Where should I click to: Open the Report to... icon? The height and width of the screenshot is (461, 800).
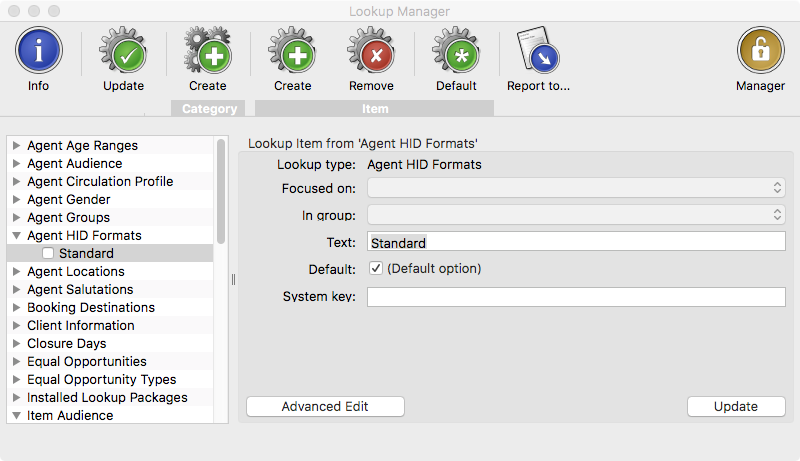coord(538,50)
